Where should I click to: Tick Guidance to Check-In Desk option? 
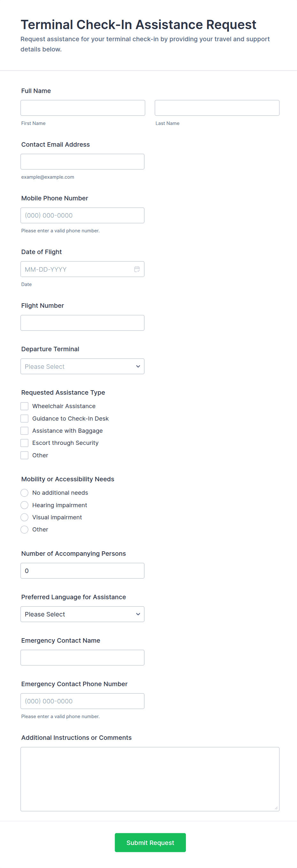25,419
